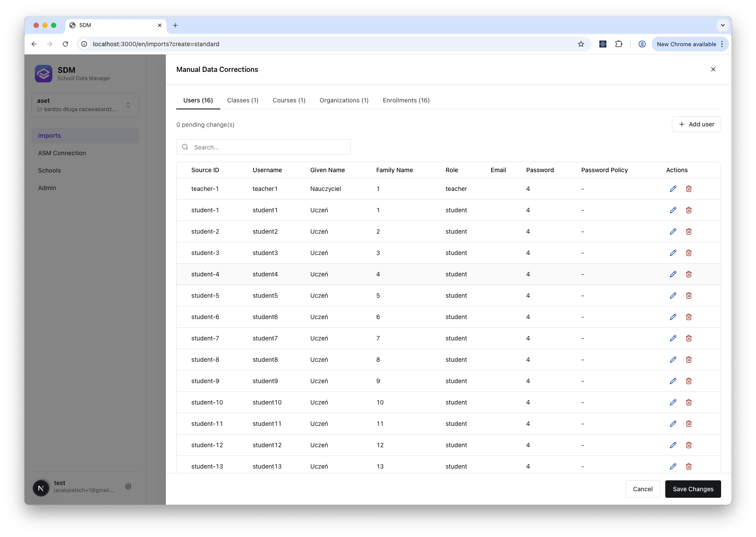756x537 pixels.
Task: Edit the student-7 row
Action: click(x=673, y=338)
